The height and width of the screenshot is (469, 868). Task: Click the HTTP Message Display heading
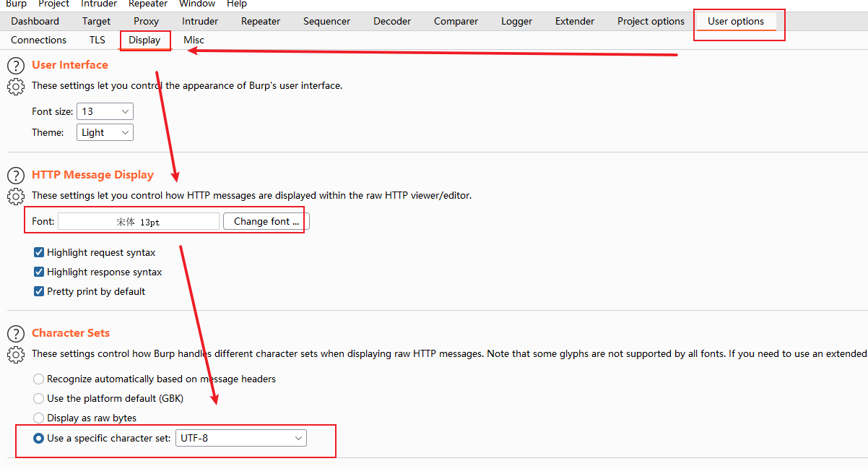click(x=92, y=175)
